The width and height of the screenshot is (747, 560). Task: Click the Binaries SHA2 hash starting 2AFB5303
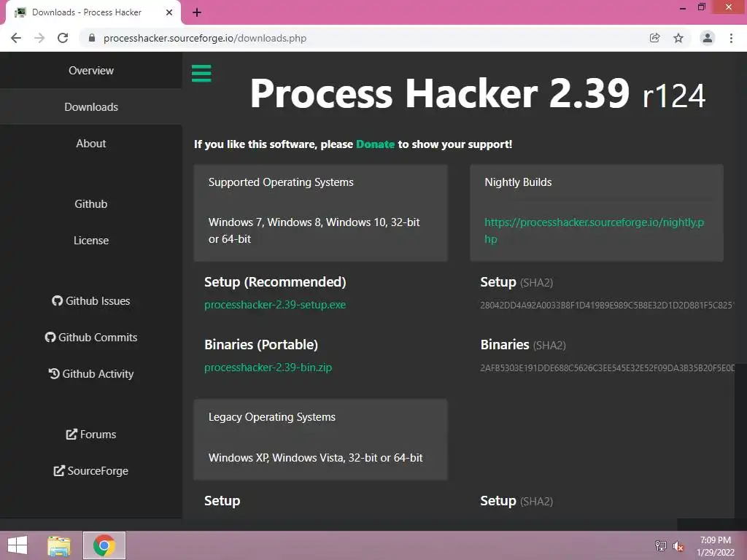pyautogui.click(x=607, y=368)
